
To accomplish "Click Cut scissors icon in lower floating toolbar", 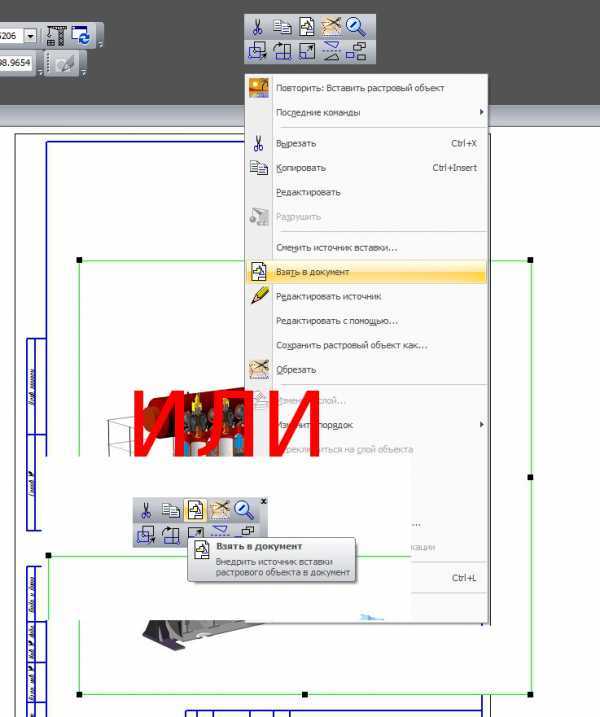I will (146, 510).
